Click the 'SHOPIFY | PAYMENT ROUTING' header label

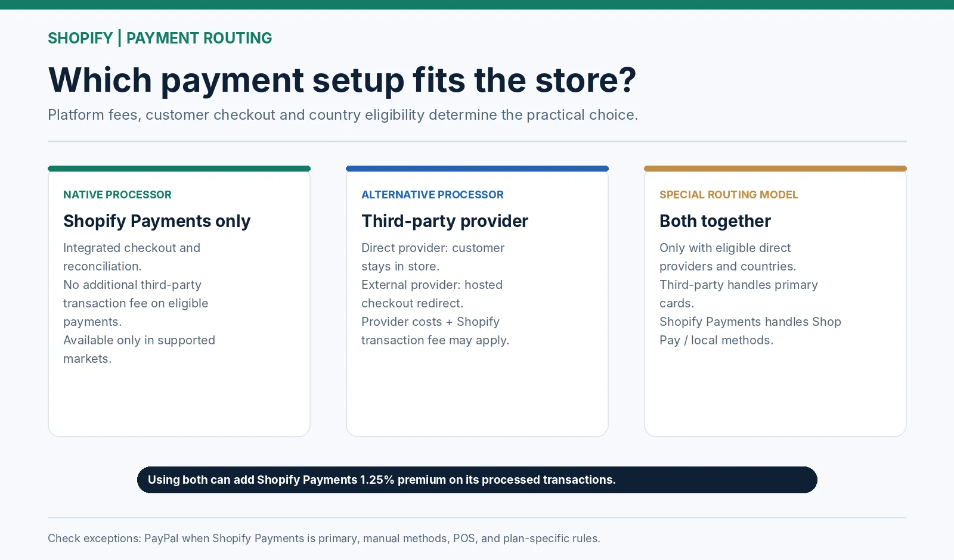click(x=160, y=38)
